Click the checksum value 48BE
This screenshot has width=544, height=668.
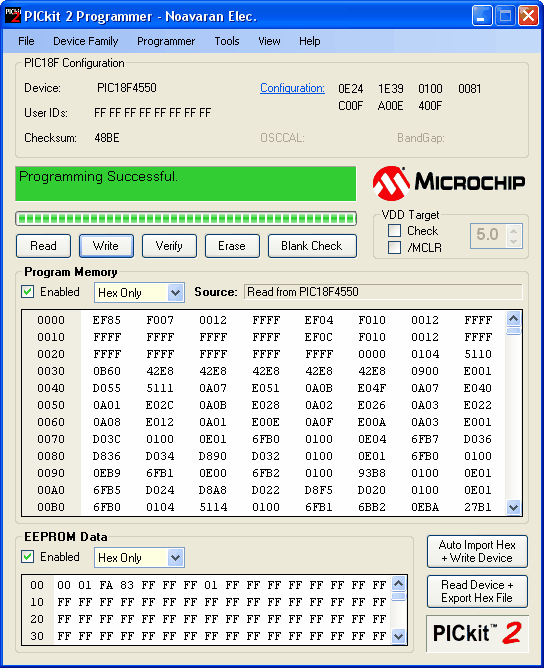pyautogui.click(x=107, y=138)
